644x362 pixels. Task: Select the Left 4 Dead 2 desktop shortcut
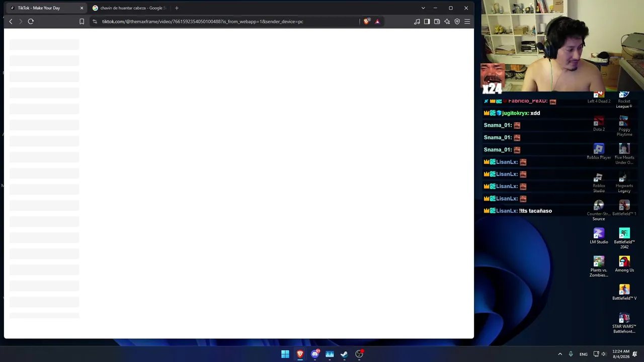599,98
